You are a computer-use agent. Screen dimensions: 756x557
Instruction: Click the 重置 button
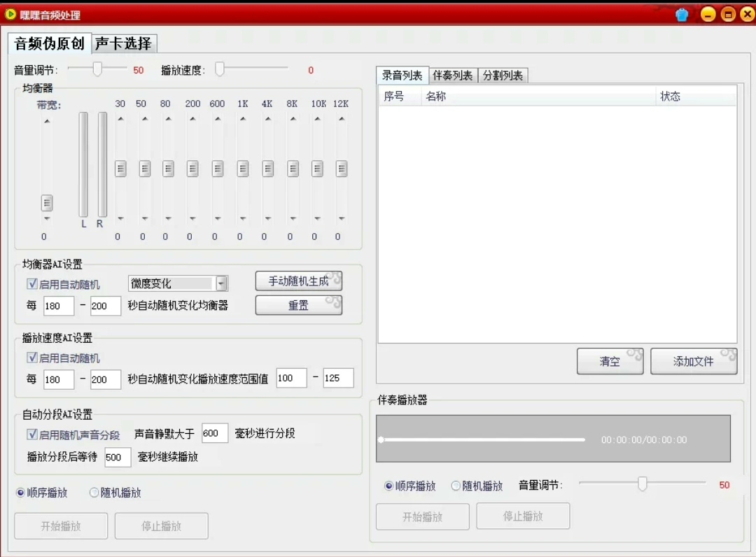[x=298, y=305]
